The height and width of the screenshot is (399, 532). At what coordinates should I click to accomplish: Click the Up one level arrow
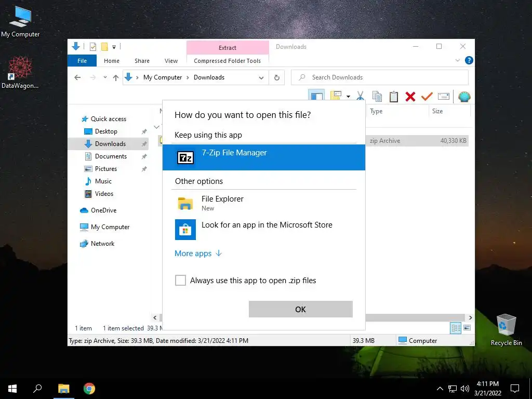point(116,78)
